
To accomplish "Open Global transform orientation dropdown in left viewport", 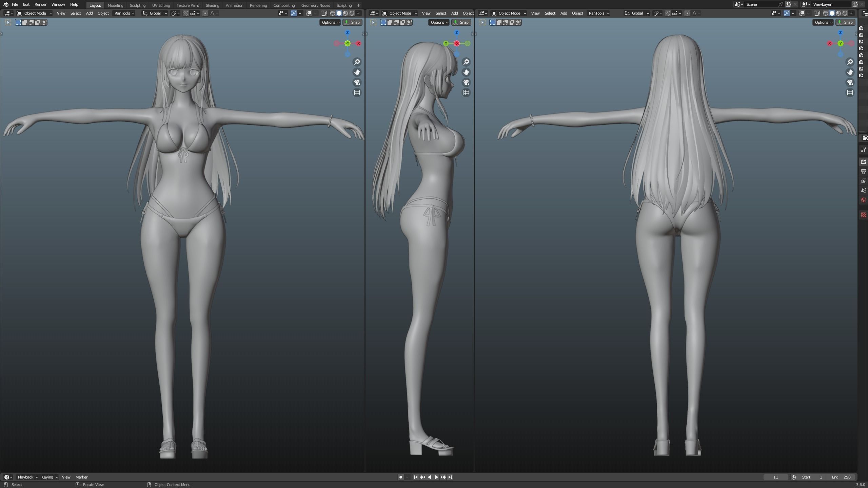I will pos(155,13).
